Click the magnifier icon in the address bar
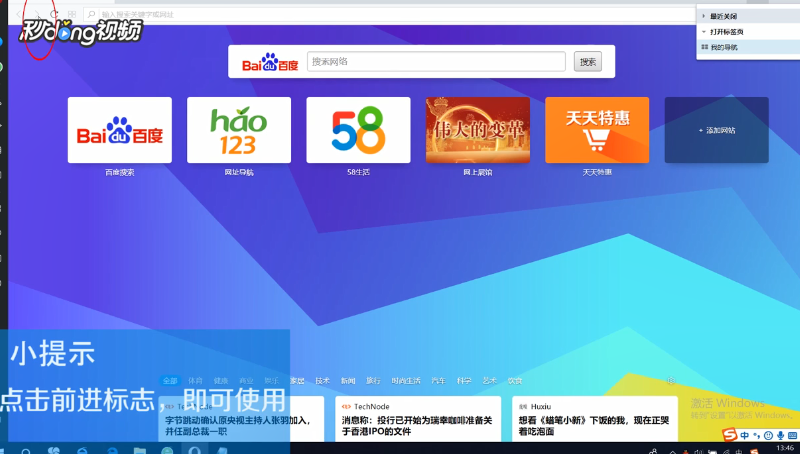 [91, 14]
